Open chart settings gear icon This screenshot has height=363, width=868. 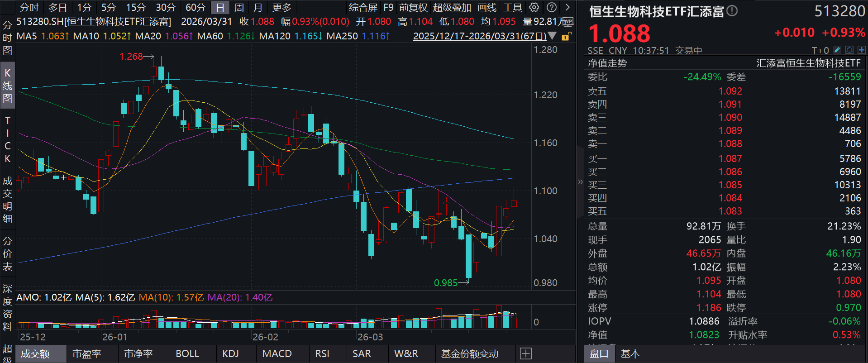click(x=534, y=7)
